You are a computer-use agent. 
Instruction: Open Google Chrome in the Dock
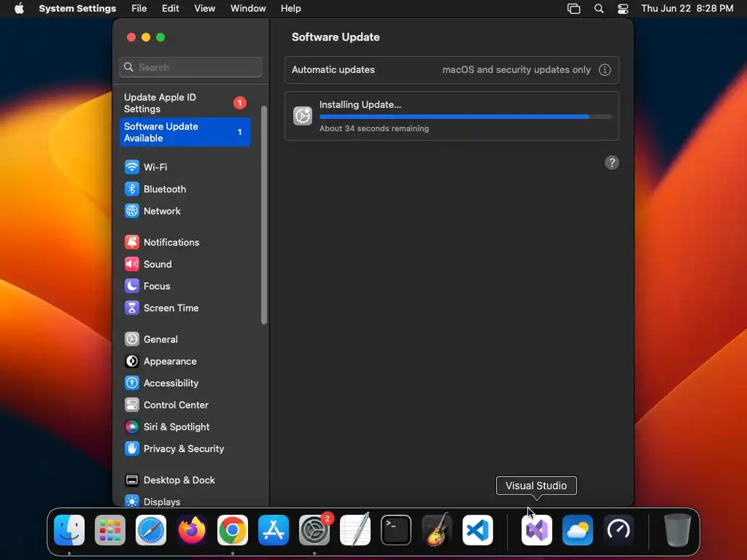click(233, 530)
